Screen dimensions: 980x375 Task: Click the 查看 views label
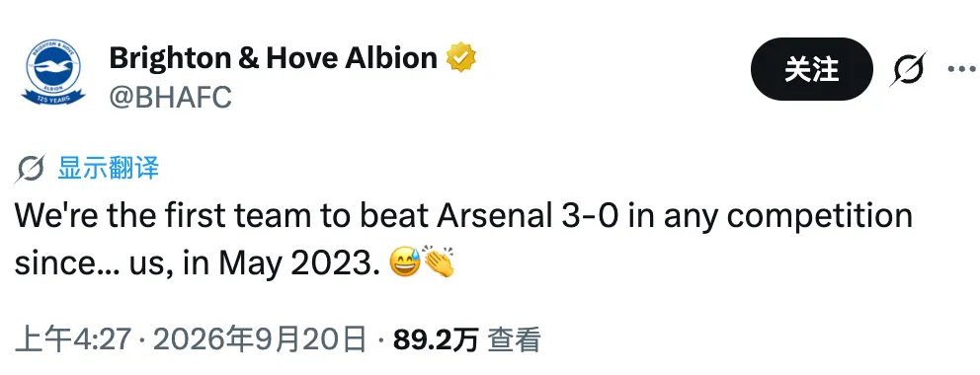(514, 340)
